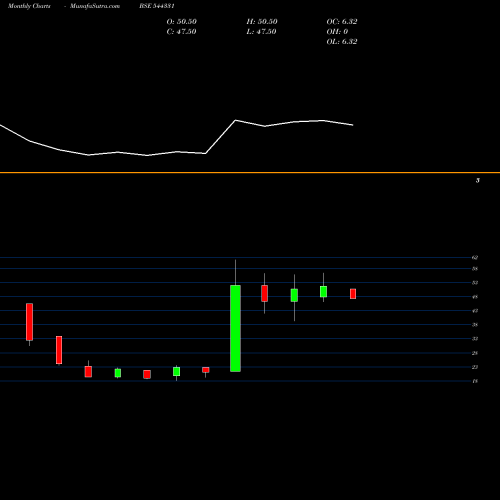Click the "OL: 6.32" reading

pos(342,41)
